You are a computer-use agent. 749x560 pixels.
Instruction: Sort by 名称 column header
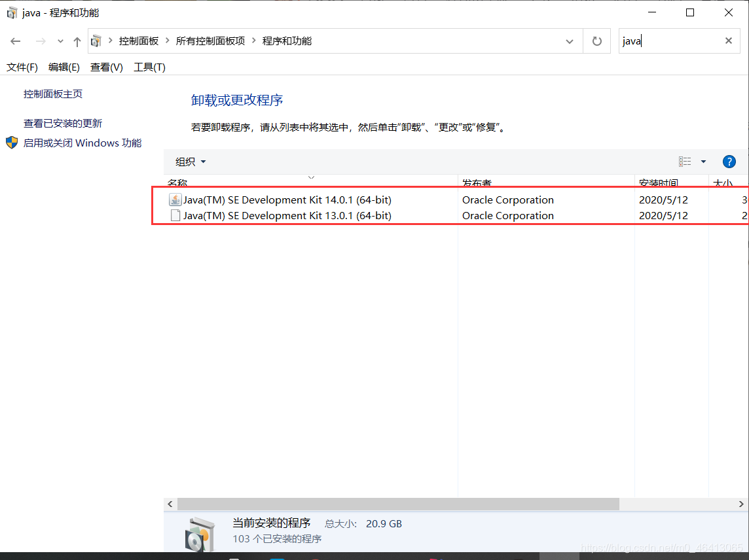[177, 183]
